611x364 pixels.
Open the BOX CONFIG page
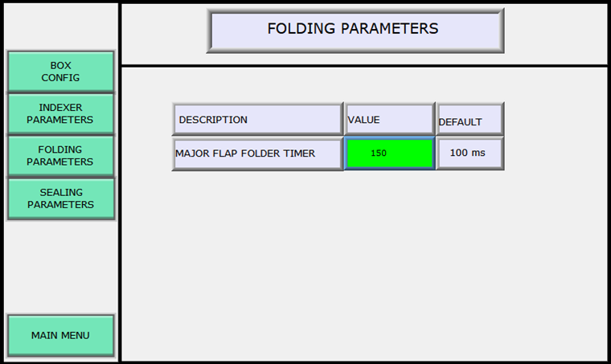point(60,72)
